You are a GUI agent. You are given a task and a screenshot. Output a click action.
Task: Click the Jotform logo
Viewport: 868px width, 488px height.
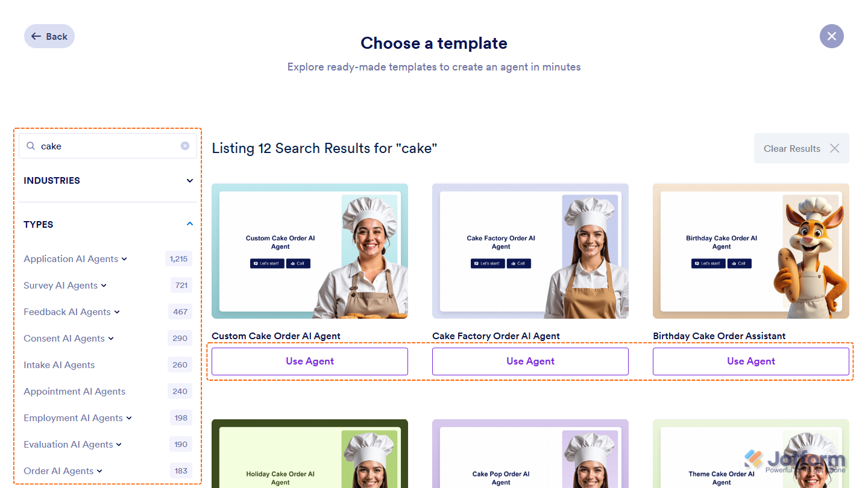(x=794, y=461)
